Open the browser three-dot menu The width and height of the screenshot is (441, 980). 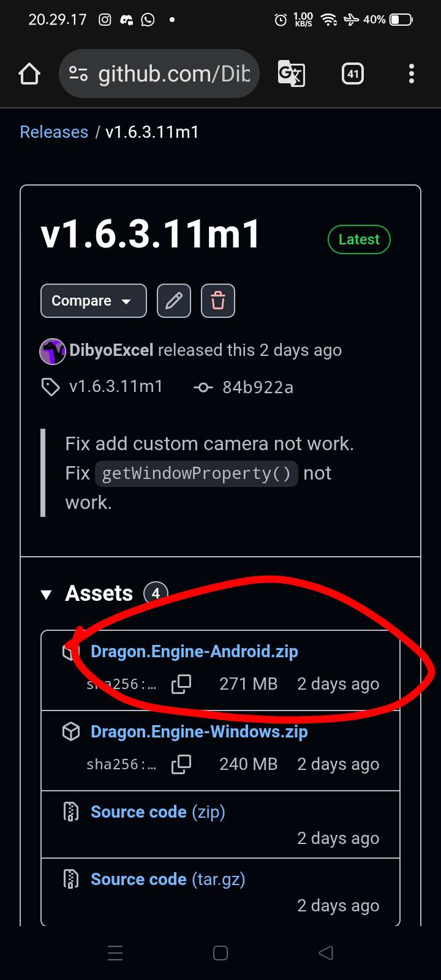[411, 74]
